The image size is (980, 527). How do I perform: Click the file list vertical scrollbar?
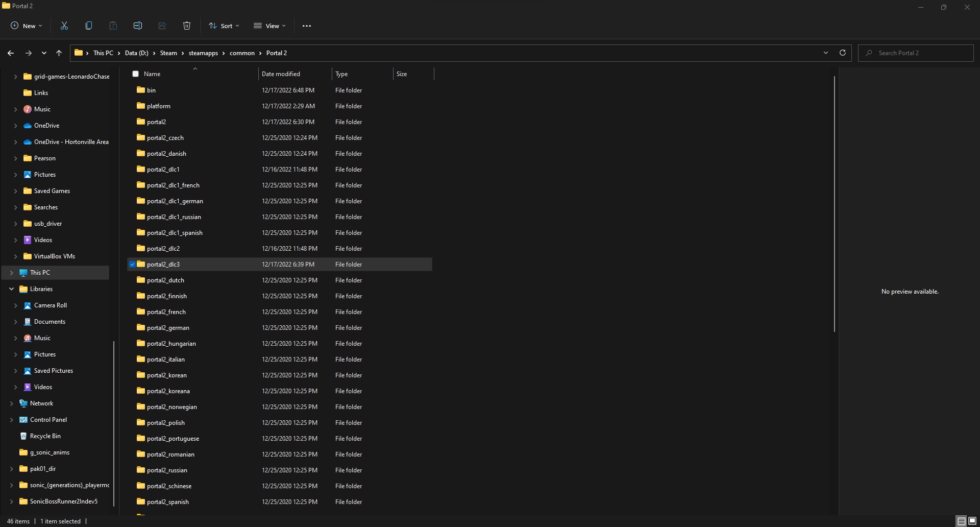[x=835, y=204]
